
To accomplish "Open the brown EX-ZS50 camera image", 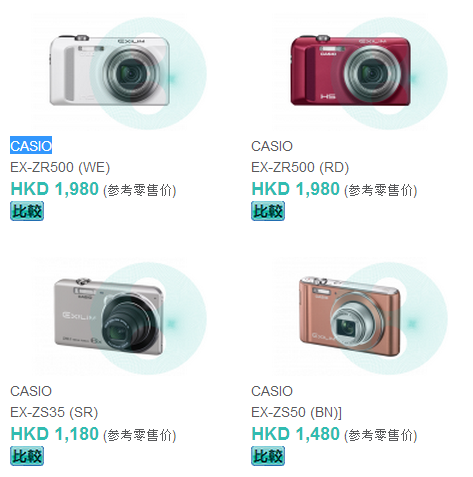I will coord(361,317).
